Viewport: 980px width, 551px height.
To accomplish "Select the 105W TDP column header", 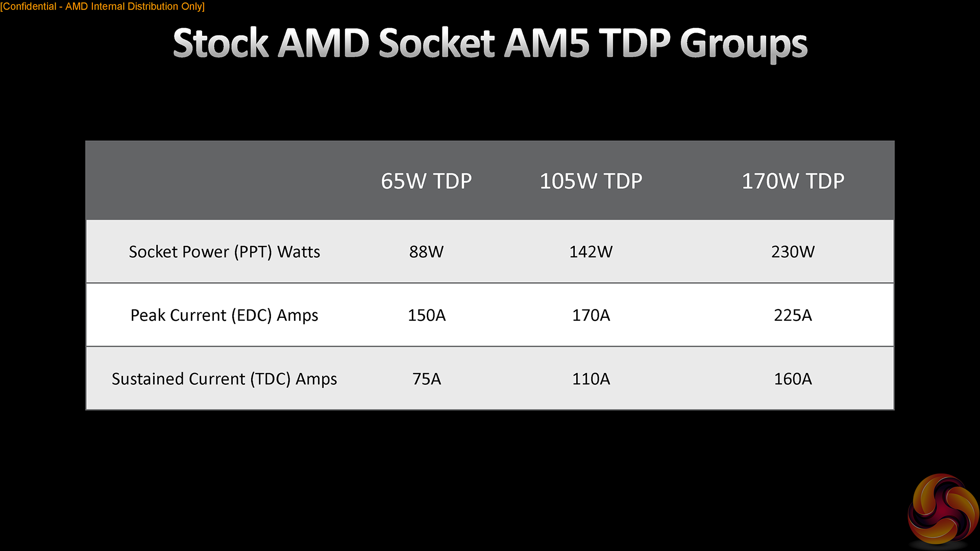I will click(x=591, y=181).
